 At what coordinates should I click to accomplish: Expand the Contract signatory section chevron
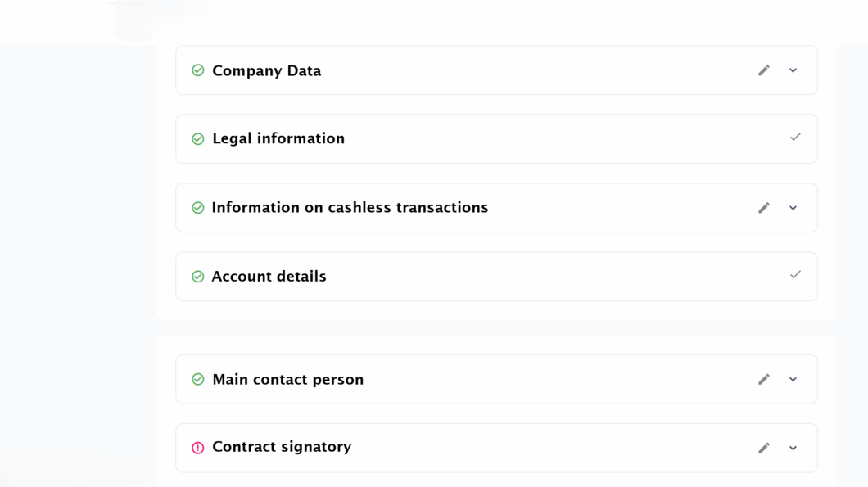793,448
